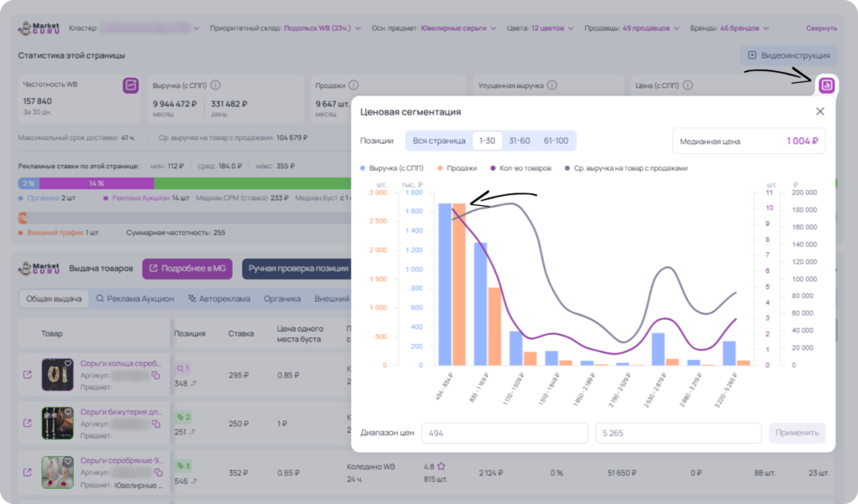Click the Подробнее в MG button

coord(187,269)
